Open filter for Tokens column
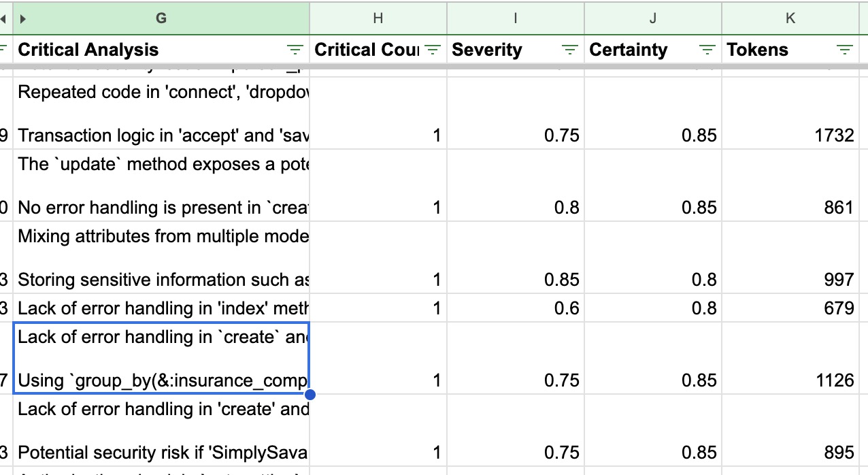The height and width of the screenshot is (475, 868). (844, 50)
